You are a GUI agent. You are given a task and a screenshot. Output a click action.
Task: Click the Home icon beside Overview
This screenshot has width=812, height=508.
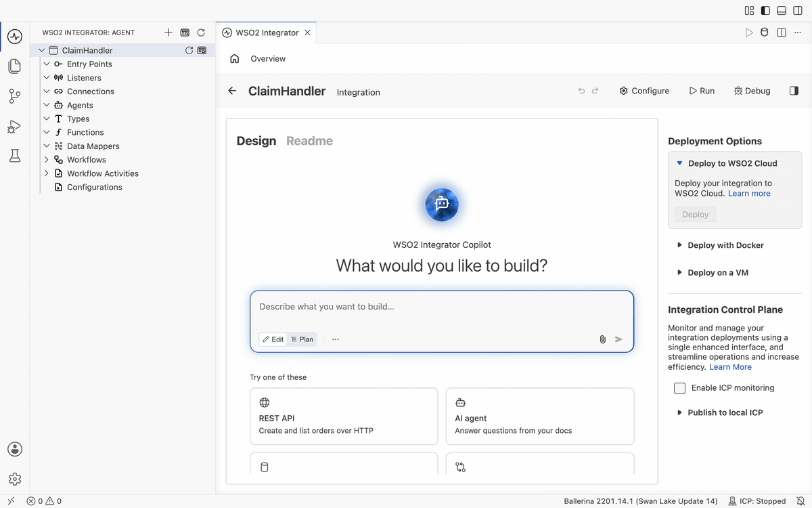tap(235, 59)
